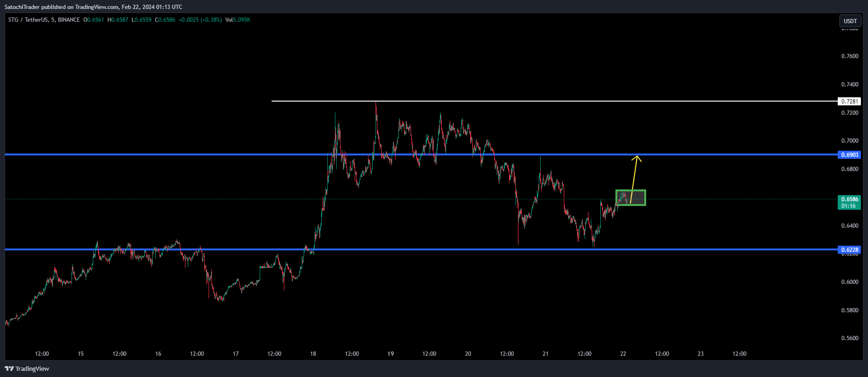Click the high value H0.6587
The image size is (868, 377).
(x=118, y=20)
